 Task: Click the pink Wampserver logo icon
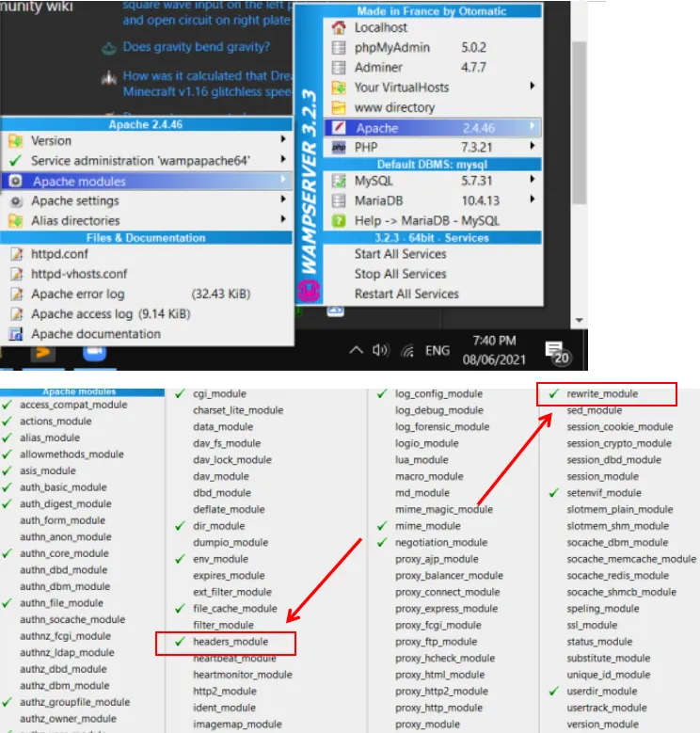click(x=309, y=291)
